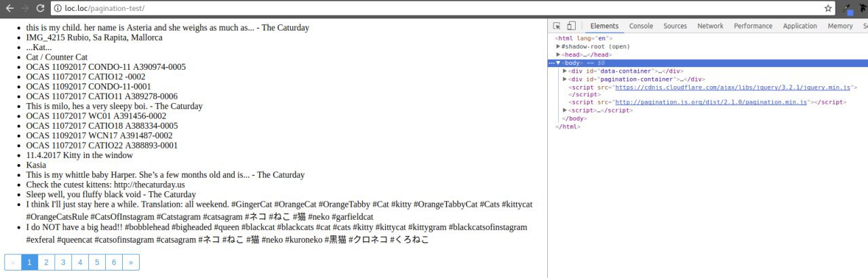Open the cdnjs jquery.min.js script link
Image resolution: width=868 pixels, height=278 pixels.
pyautogui.click(x=733, y=87)
